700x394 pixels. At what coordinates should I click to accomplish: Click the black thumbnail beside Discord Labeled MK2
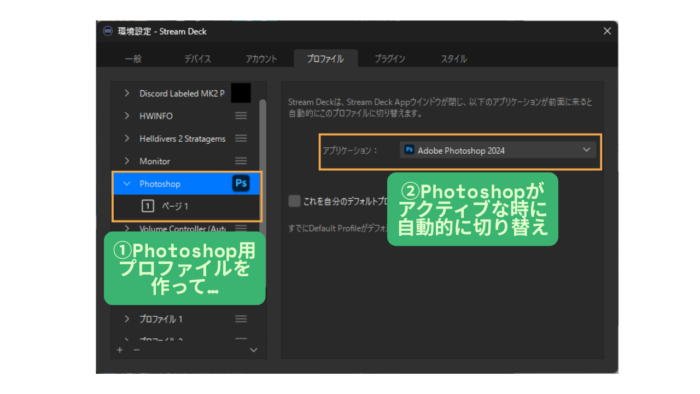[x=241, y=93]
